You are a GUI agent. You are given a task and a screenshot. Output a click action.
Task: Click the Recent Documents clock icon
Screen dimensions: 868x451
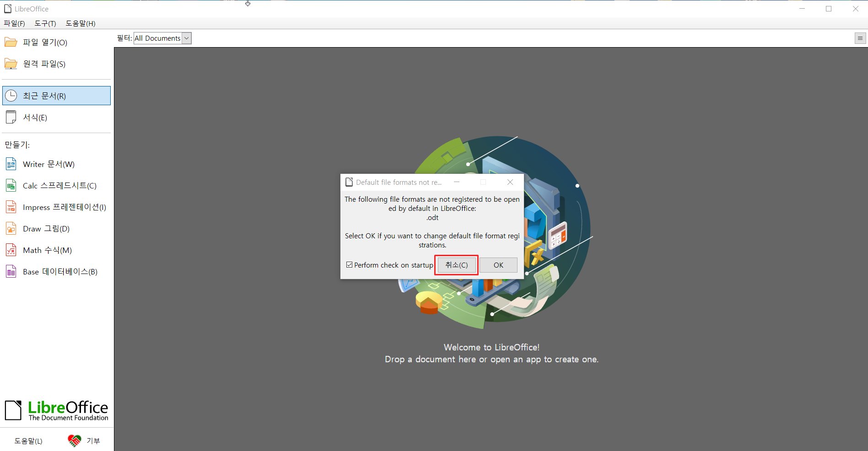point(11,96)
